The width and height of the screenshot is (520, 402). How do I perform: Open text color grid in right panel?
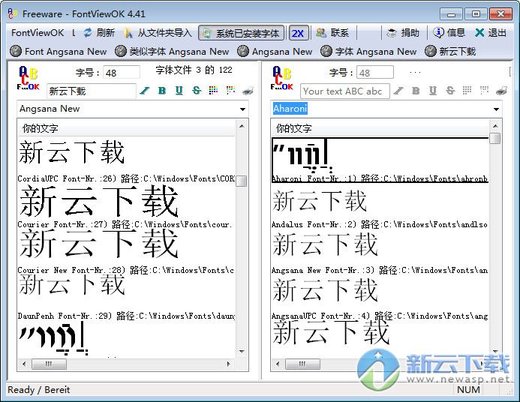467,90
